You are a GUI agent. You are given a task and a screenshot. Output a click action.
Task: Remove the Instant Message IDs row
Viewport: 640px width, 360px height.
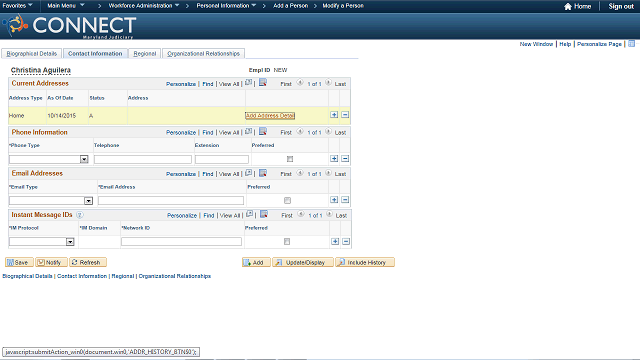(346, 242)
